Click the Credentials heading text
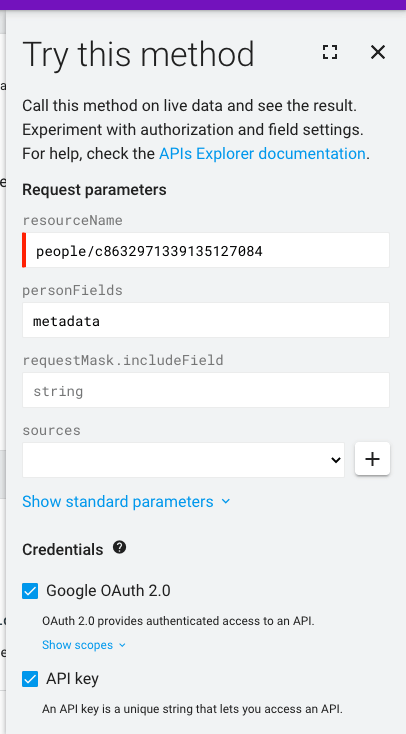The width and height of the screenshot is (406, 734). (x=63, y=549)
